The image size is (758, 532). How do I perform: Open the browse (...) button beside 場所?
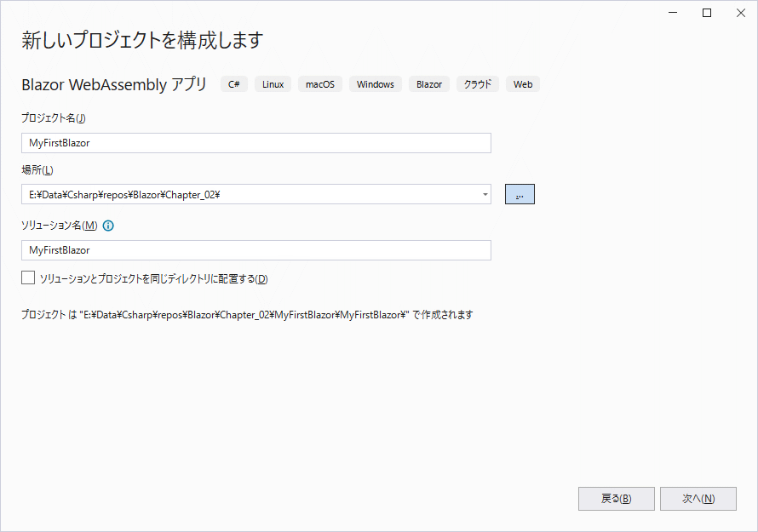520,194
